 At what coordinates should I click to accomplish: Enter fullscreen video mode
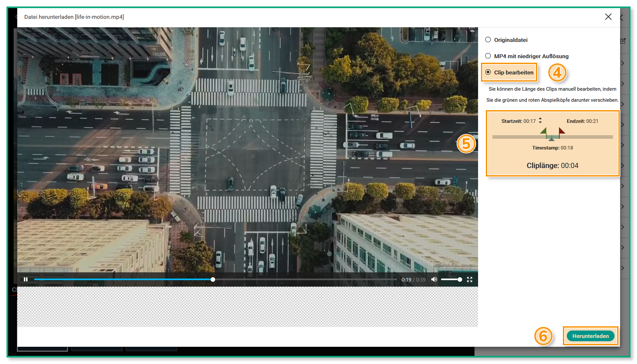[x=470, y=279]
